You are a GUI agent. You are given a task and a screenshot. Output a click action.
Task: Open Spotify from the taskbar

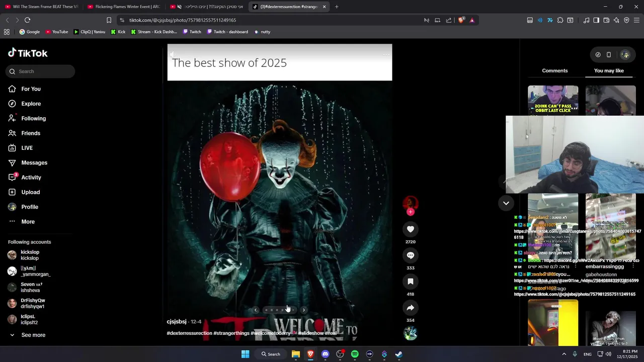[x=355, y=354]
